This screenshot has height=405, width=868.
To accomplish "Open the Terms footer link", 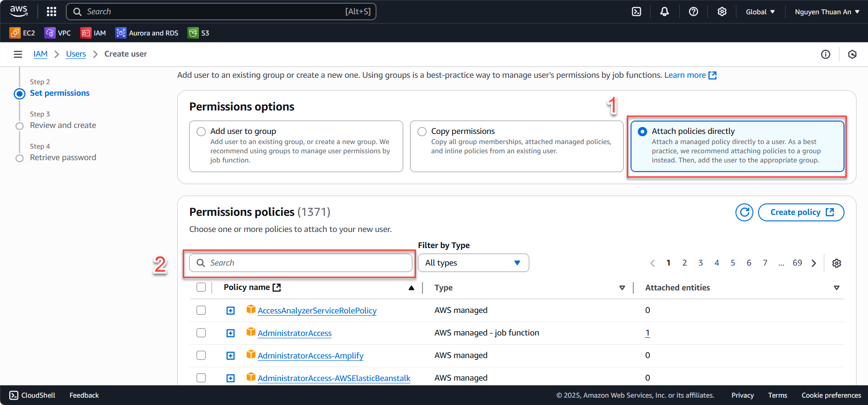I will click(x=777, y=395).
